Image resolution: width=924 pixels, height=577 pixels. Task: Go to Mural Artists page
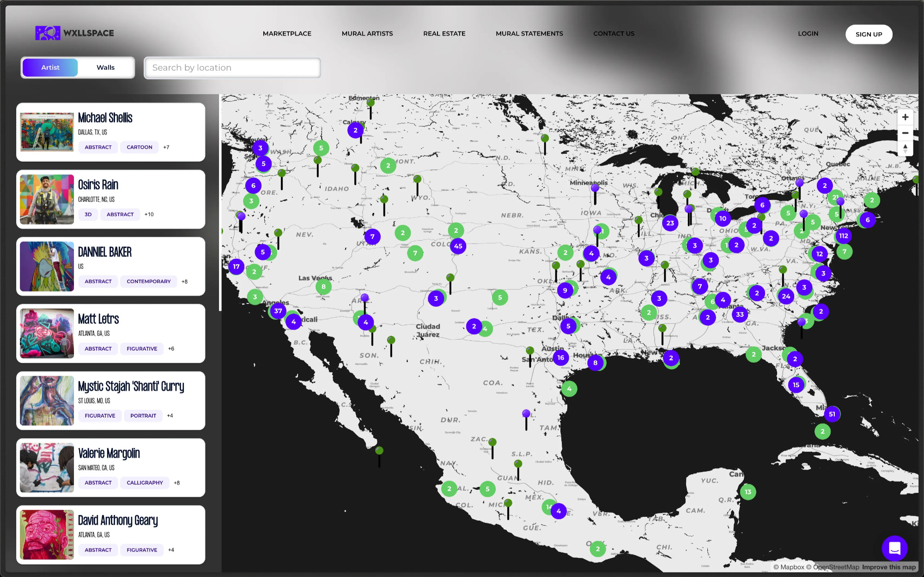click(367, 34)
